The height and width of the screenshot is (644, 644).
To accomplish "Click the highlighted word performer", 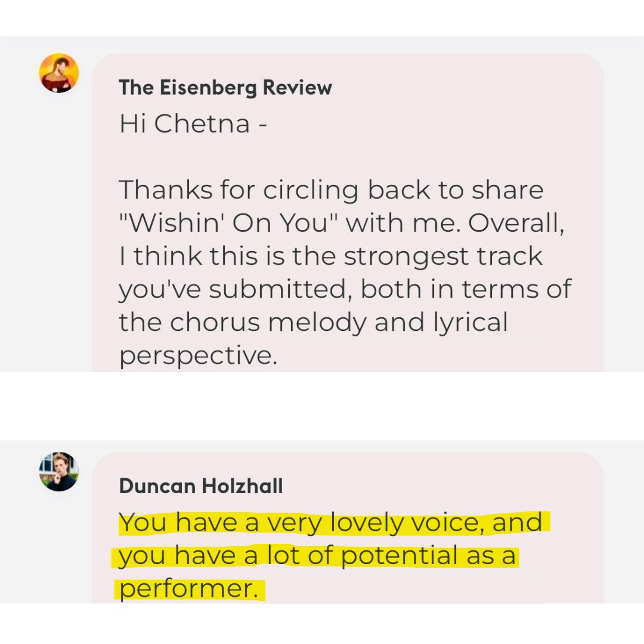I will coord(188,589).
